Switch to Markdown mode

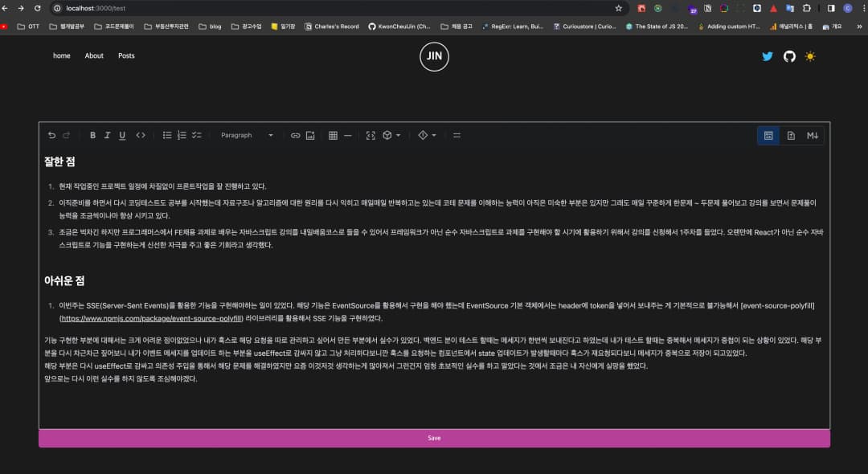click(x=812, y=136)
